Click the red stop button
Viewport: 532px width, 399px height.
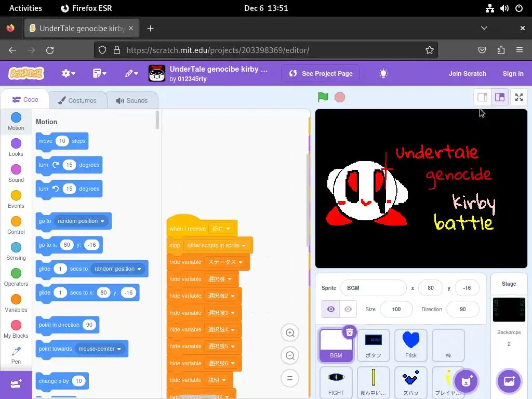[x=340, y=97]
